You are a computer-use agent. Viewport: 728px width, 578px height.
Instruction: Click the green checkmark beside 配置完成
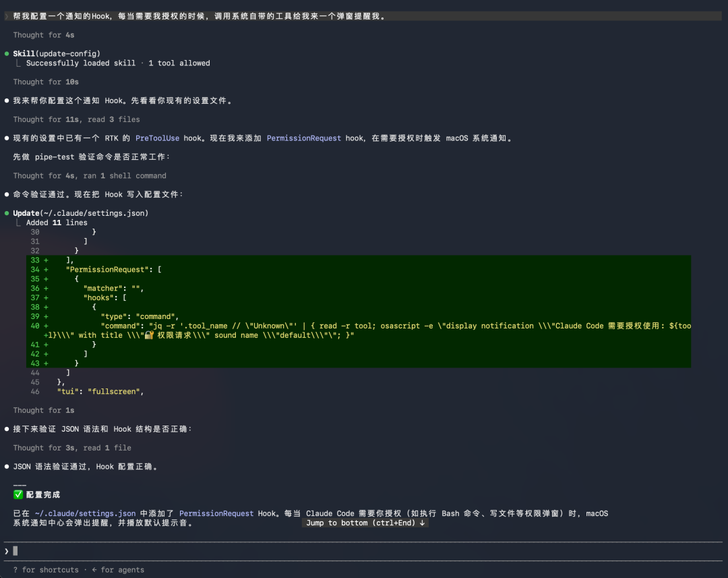pyautogui.click(x=18, y=494)
